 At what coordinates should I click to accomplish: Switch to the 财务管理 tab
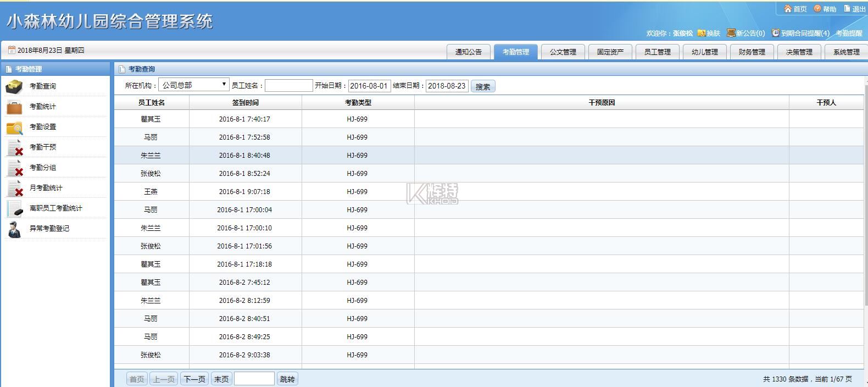(752, 52)
